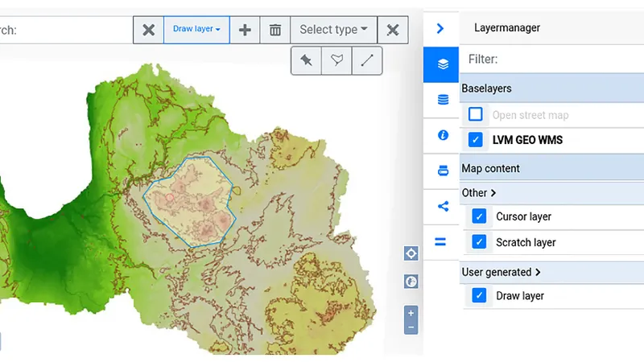Select the line draw tool
The image size is (644, 362).
(366, 60)
